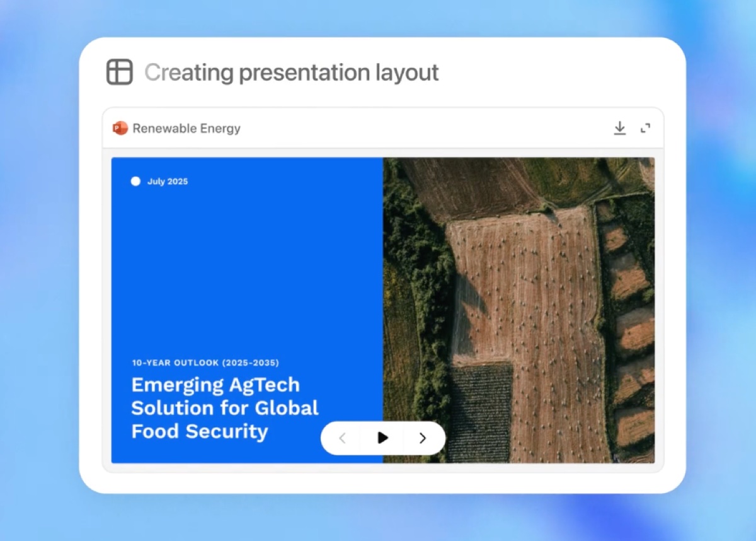Select the aerial farmland image
Image resolution: width=756 pixels, height=541 pixels.
(518, 310)
